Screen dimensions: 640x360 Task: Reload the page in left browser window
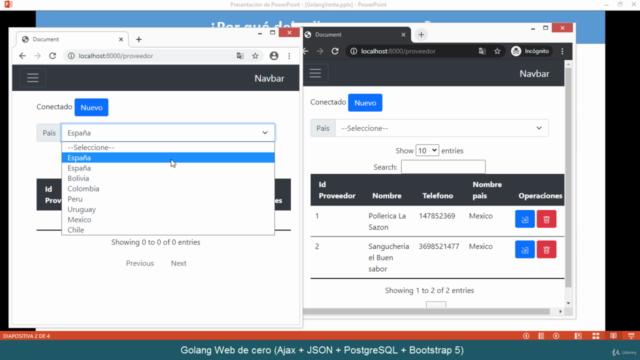pyautogui.click(x=53, y=56)
